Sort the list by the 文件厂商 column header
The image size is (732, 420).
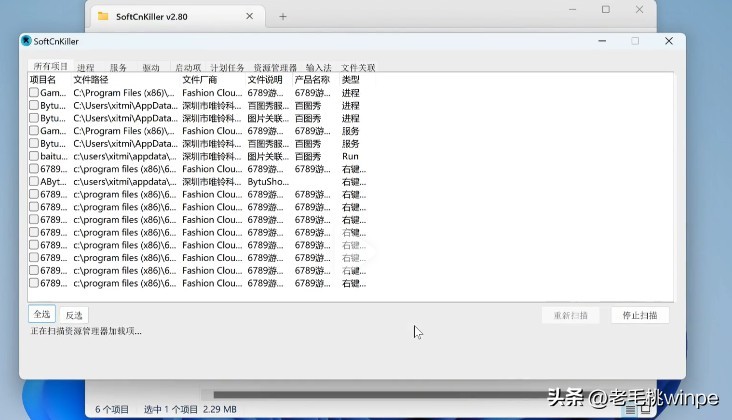tap(200, 80)
